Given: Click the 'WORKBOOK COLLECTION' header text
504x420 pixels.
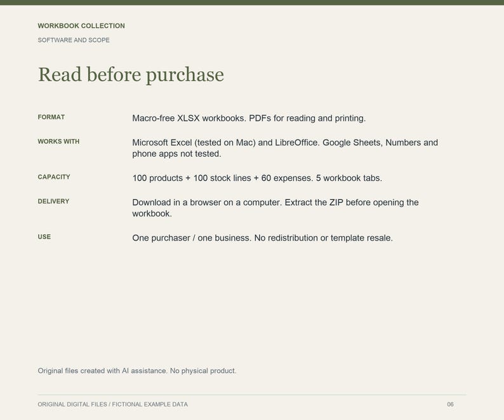Looking at the screenshot, I should 81,26.
